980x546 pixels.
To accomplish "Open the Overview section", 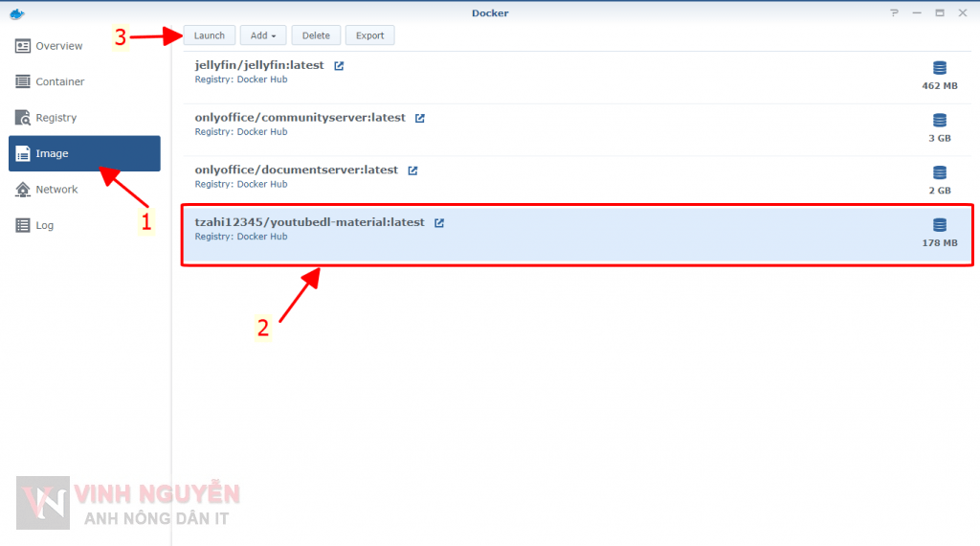I will (x=58, y=46).
